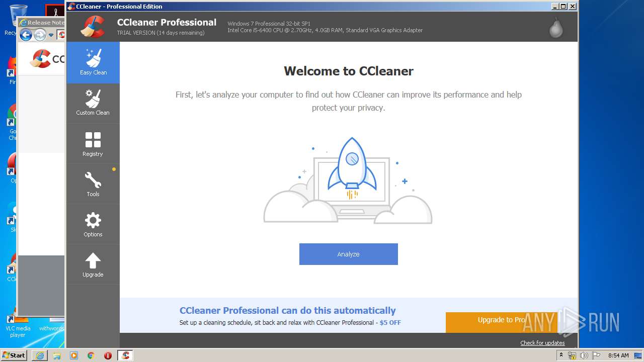Open Windows Explorer folder from taskbar
This screenshot has height=362, width=644.
pyautogui.click(x=57, y=355)
